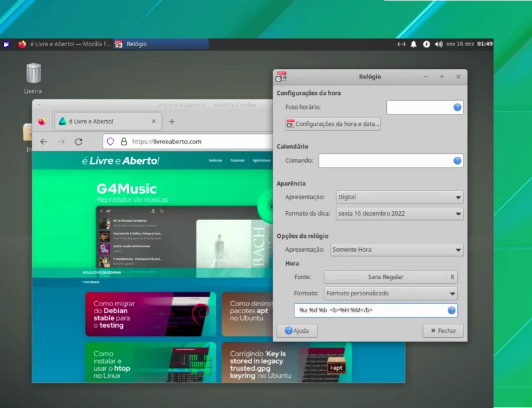532x408 pixels.
Task: Open the Xfce applications menu mouse icon
Action: tap(6, 44)
